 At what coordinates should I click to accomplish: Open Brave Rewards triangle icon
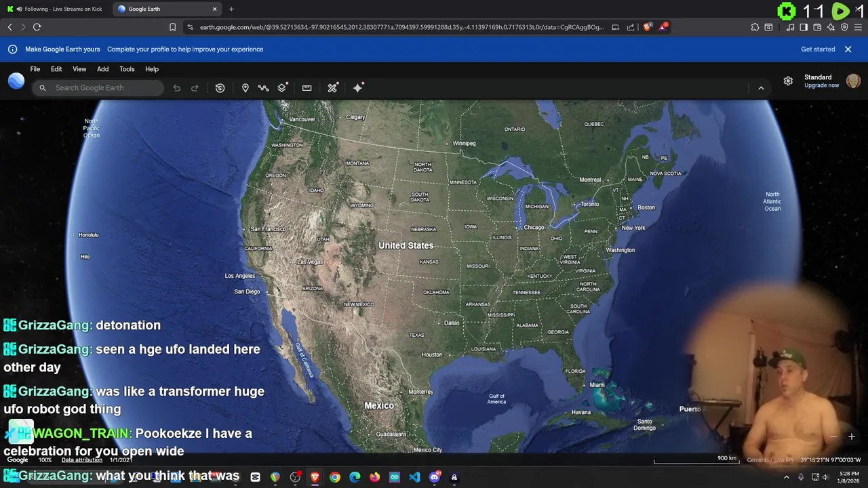tap(663, 27)
